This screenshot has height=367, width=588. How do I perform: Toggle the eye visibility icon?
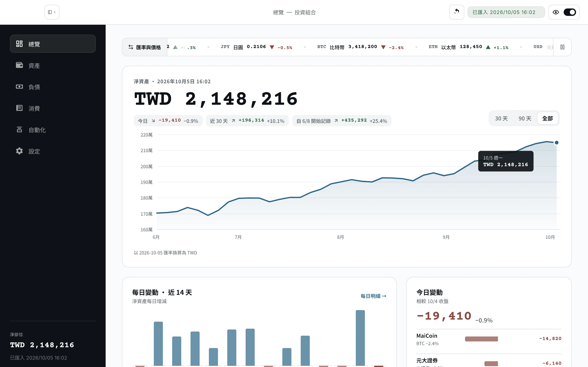556,12
